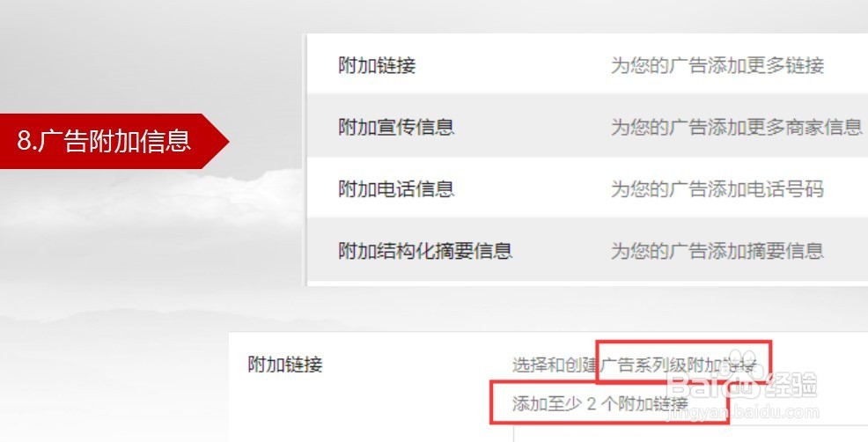The width and height of the screenshot is (868, 442).
Task: Click the description 为您的广告添加更多链接
Action: [717, 65]
